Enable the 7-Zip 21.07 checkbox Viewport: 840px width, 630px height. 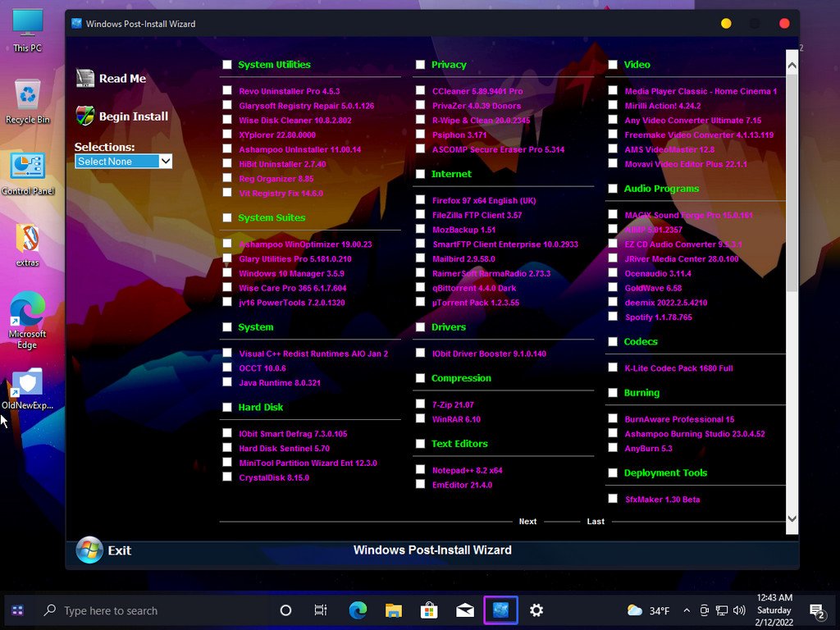[x=420, y=404]
